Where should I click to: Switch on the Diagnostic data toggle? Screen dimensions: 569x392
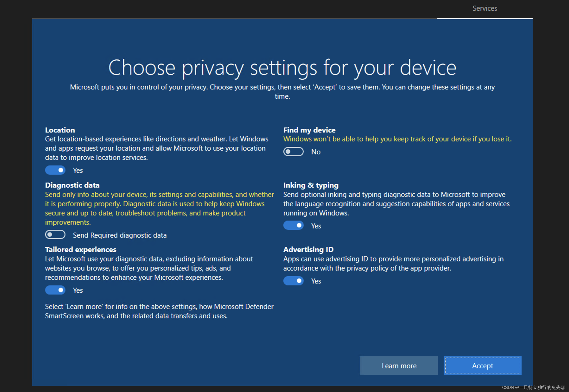[55, 235]
